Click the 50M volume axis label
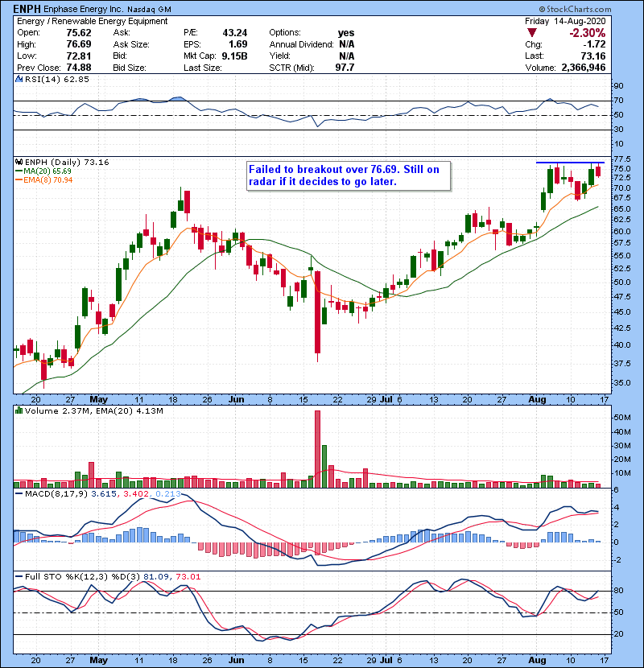Viewport: 644px width, 668px height. (x=622, y=418)
